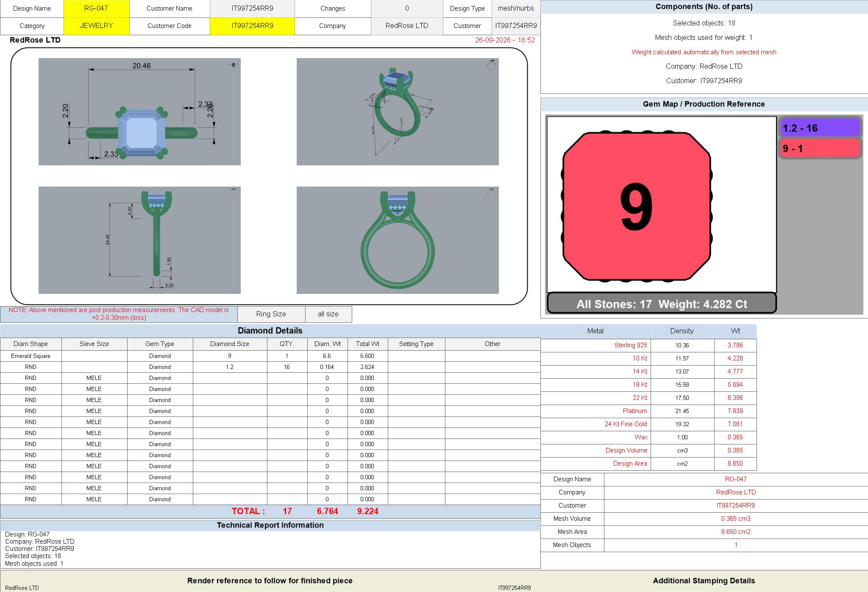The width and height of the screenshot is (868, 592).
Task: Click the Emerald Square diamond shape cell
Action: click(31, 356)
